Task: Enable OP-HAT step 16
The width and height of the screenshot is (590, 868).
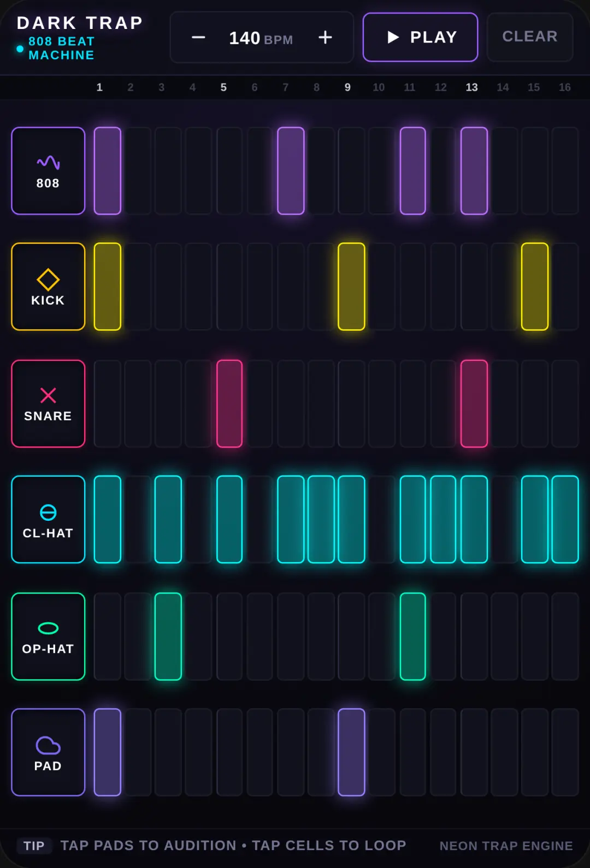Action: click(565, 636)
